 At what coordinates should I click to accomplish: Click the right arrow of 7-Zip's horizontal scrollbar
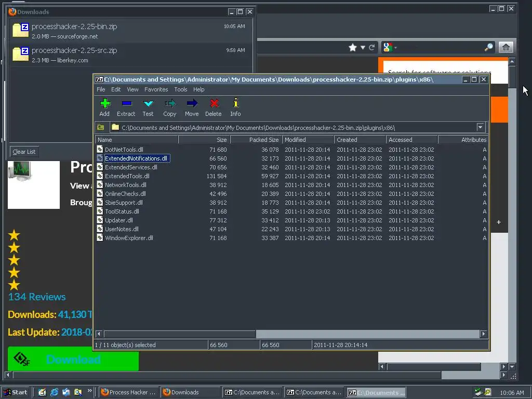[484, 334]
